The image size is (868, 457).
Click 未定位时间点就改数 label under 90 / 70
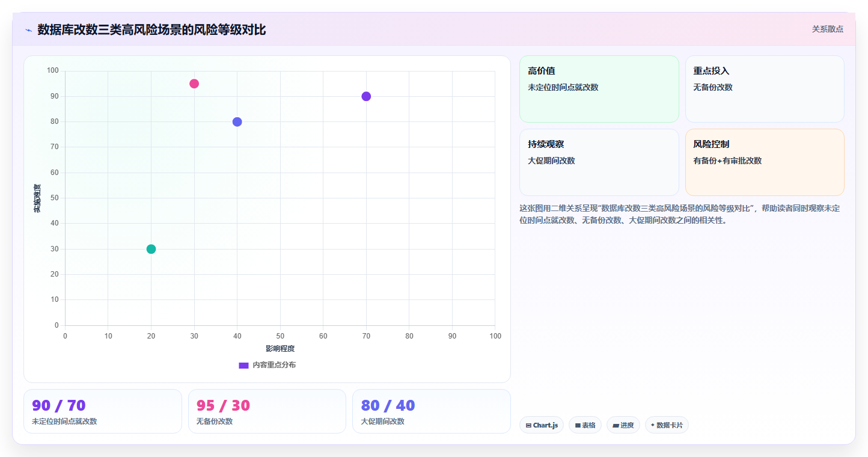64,421
